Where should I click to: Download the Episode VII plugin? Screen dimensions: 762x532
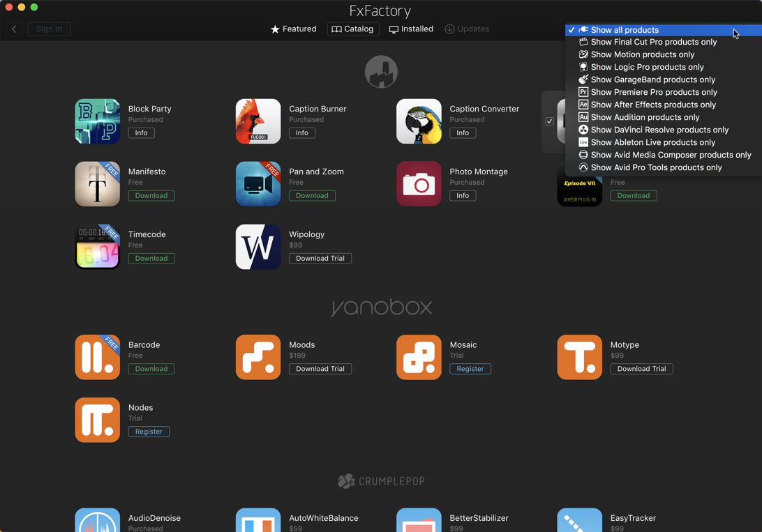[634, 196]
